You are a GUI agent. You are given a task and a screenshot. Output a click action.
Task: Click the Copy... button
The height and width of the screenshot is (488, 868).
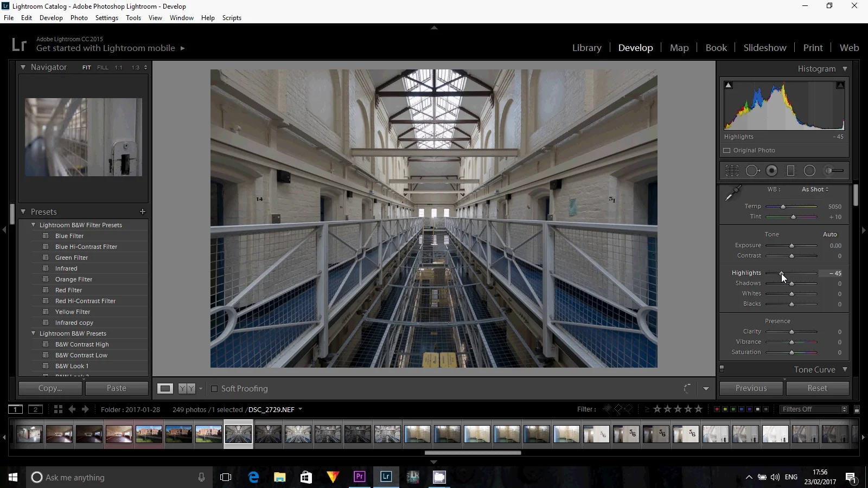point(50,388)
